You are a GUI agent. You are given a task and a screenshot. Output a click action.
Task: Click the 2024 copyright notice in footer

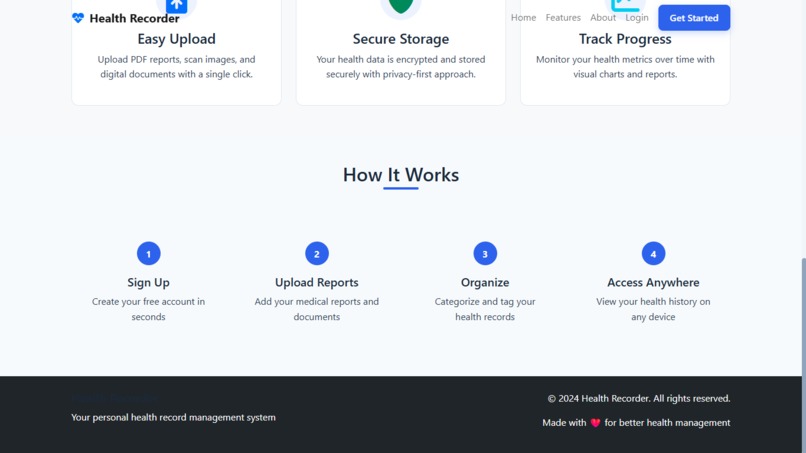638,398
